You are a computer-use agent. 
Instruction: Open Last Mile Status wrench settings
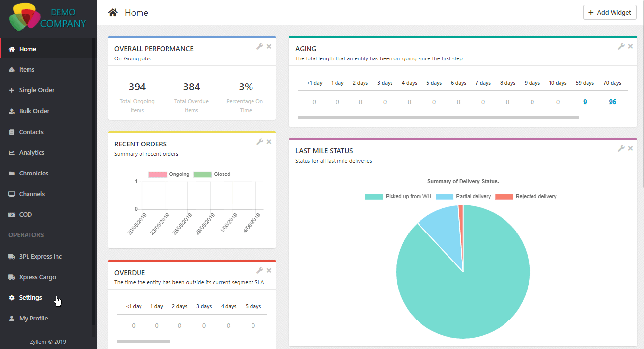point(621,148)
